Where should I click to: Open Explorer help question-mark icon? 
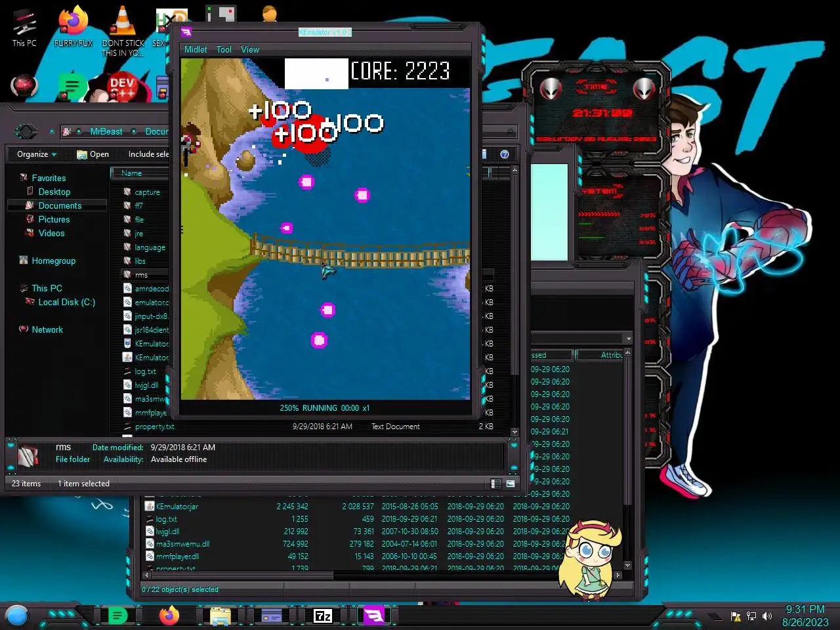(505, 154)
